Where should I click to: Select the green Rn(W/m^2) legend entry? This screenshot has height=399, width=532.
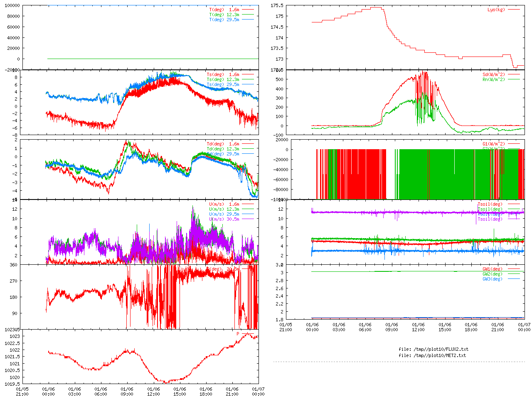493,79
